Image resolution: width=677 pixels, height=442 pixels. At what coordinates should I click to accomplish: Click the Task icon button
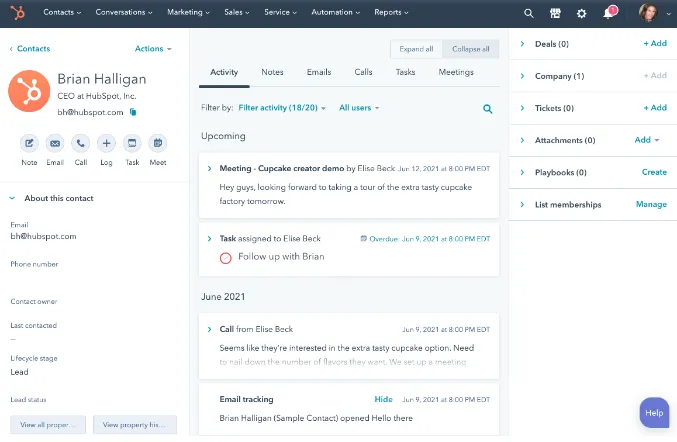pos(132,143)
